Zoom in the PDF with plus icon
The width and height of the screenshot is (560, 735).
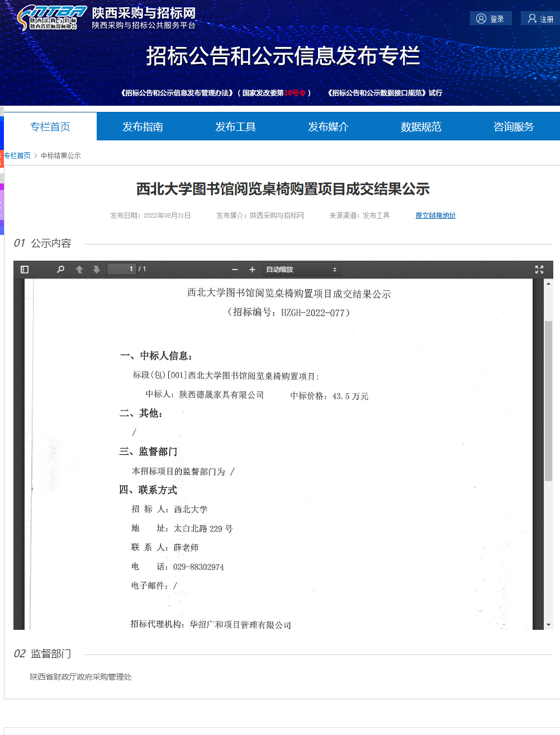252,270
